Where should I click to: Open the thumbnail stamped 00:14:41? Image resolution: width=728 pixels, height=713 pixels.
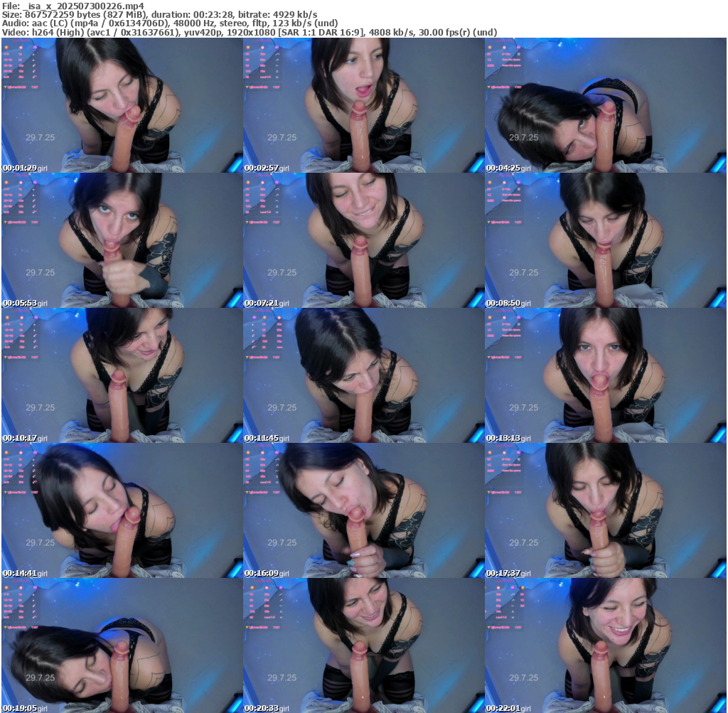122,510
